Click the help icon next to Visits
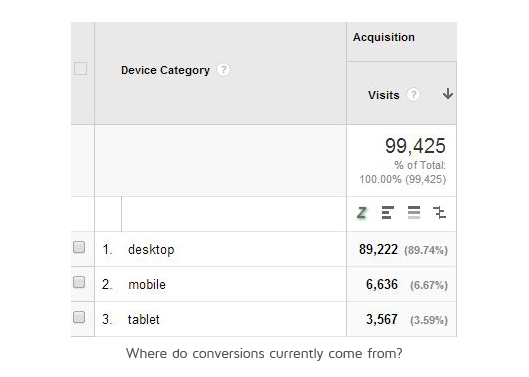Screen dimensions: 529x377 [414, 95]
